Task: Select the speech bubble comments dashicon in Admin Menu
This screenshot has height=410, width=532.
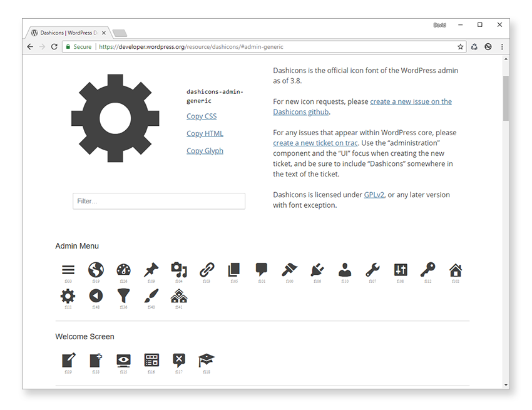Action: (x=262, y=270)
